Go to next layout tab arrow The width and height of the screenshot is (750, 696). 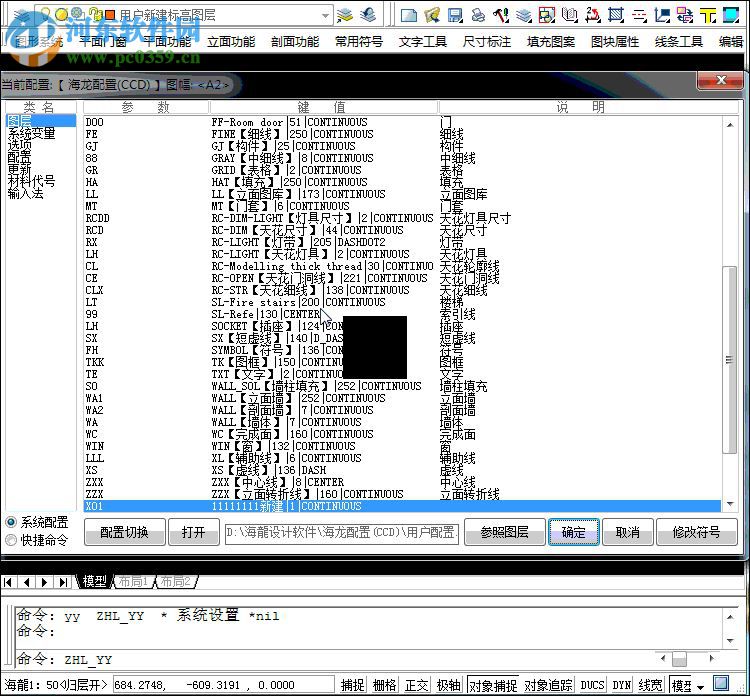point(44,582)
